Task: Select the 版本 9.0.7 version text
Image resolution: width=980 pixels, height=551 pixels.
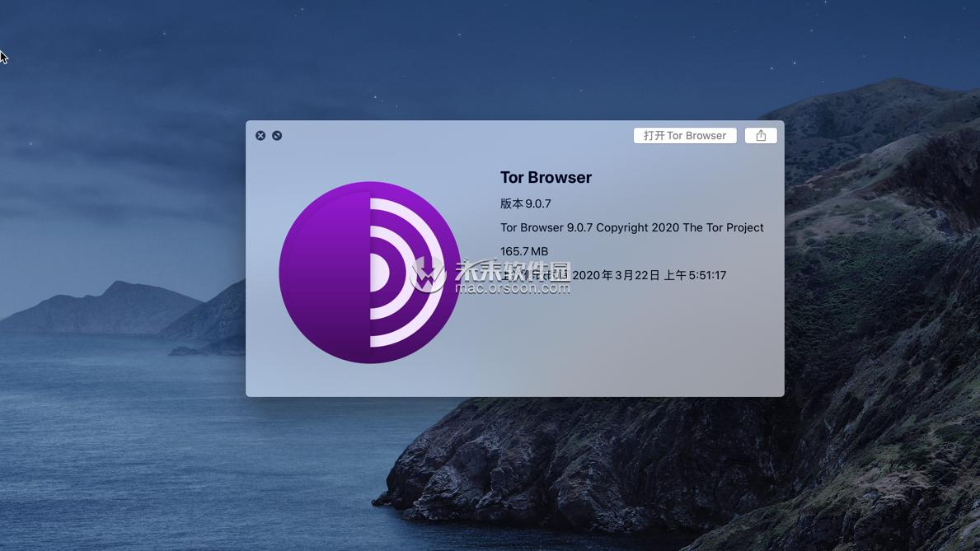Action: click(x=526, y=203)
